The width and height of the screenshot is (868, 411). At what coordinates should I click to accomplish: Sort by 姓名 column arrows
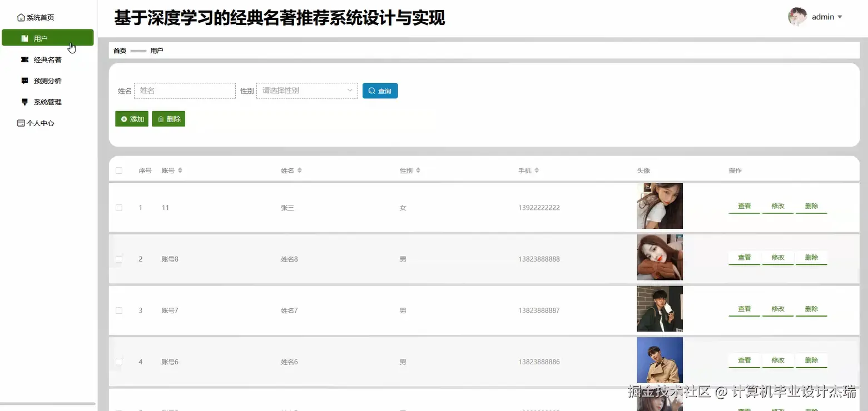point(299,171)
